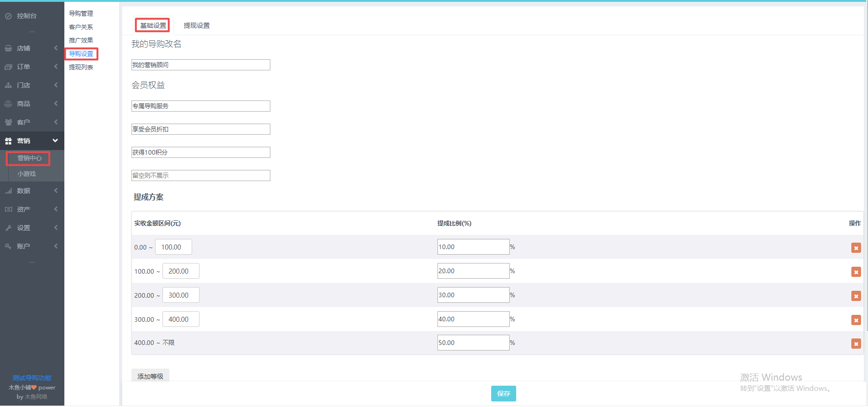Screen dimensions: 868x407
Task: Click the 50.00 commission percent field
Action: [x=473, y=343]
